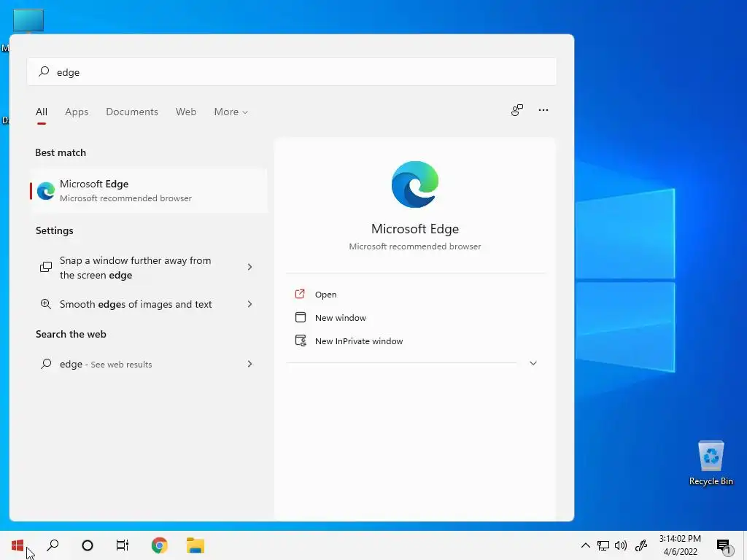Launch Google Chrome from taskbar
The image size is (747, 560).
160,545
